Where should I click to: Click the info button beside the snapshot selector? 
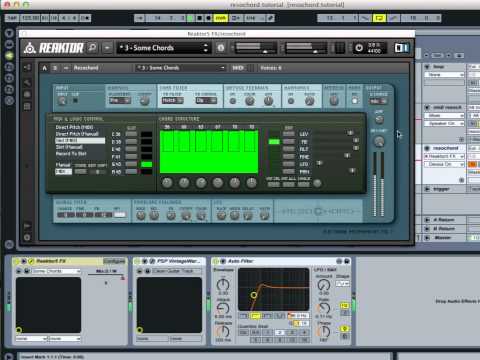(x=221, y=48)
